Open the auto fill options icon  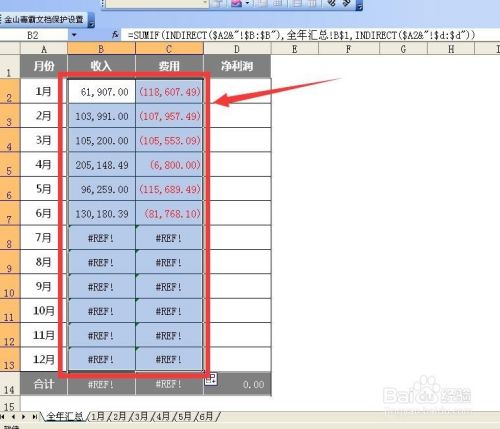tap(211, 379)
